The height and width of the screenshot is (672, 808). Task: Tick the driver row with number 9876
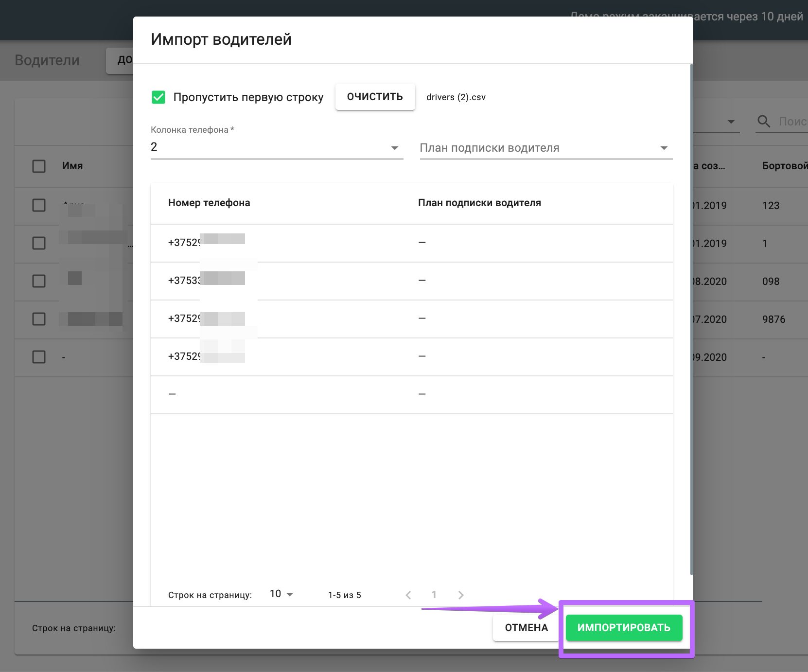pyautogui.click(x=39, y=319)
